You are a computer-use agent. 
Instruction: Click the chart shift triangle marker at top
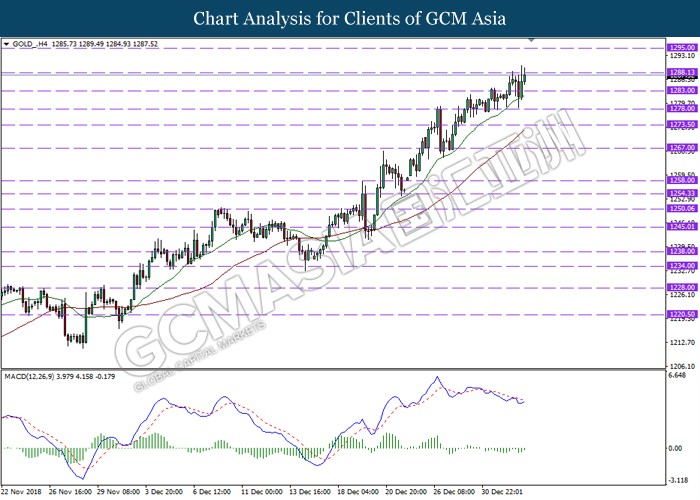click(x=531, y=40)
